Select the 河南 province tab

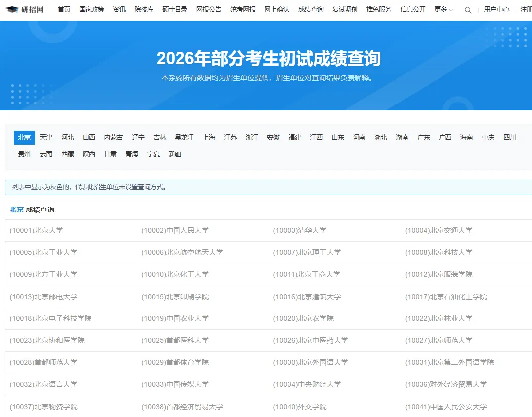(x=359, y=137)
